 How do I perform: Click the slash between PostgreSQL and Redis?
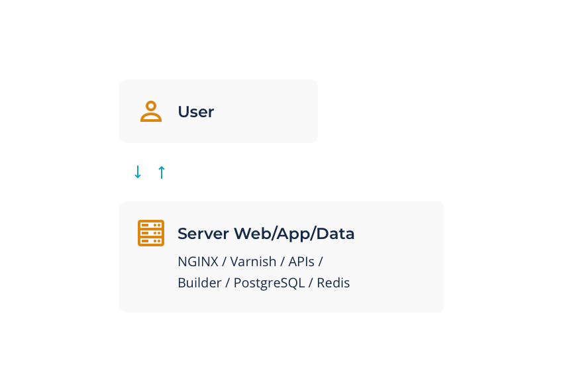click(311, 283)
